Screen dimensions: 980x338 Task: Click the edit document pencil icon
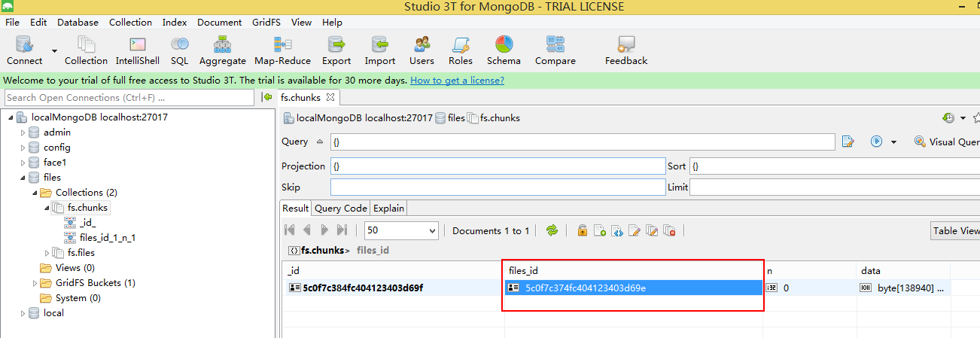[634, 230]
